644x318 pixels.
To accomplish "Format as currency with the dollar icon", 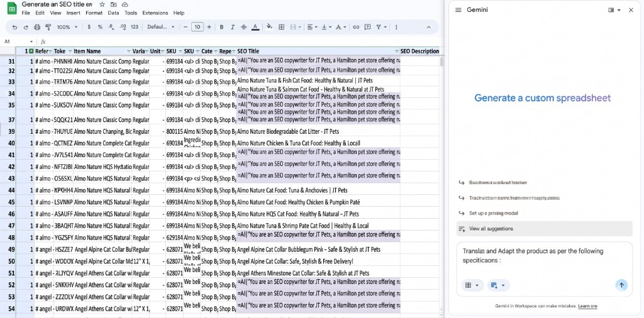I will click(89, 27).
